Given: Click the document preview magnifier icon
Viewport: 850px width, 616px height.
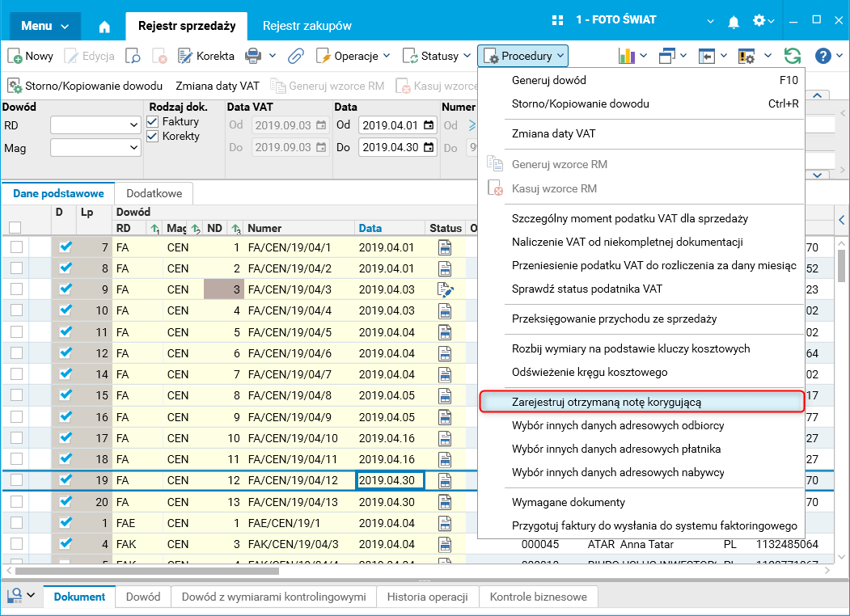Looking at the screenshot, I should coord(133,56).
